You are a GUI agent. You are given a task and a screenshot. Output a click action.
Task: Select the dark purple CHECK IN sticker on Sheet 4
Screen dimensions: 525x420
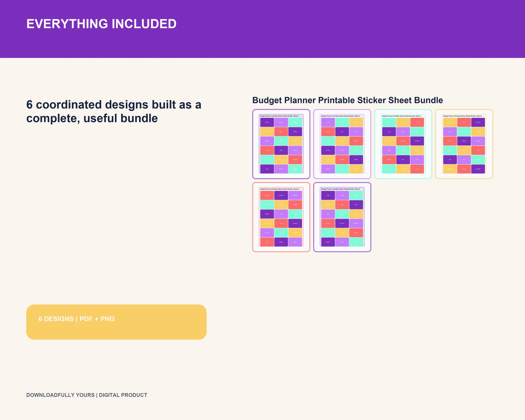tap(478, 122)
